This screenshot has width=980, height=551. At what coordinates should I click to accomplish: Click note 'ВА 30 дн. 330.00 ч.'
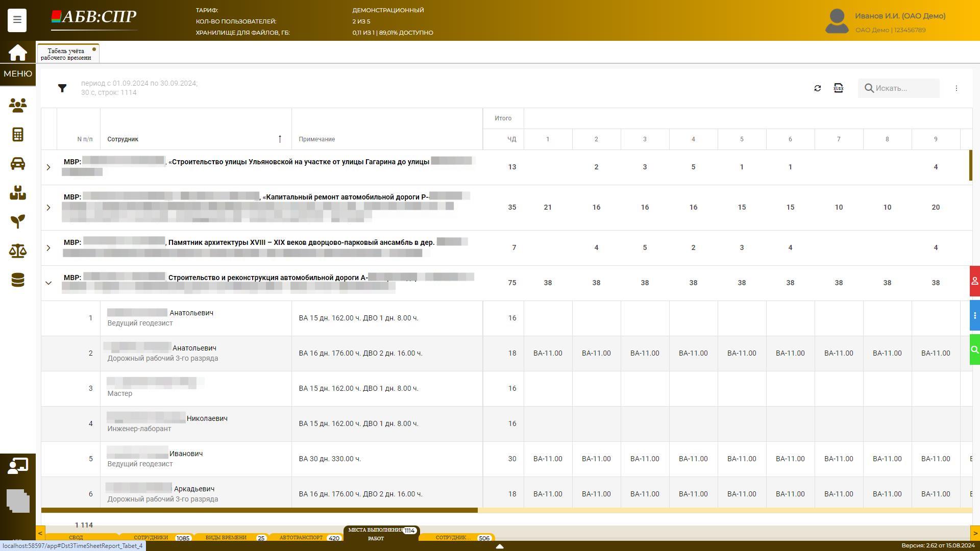pos(330,459)
